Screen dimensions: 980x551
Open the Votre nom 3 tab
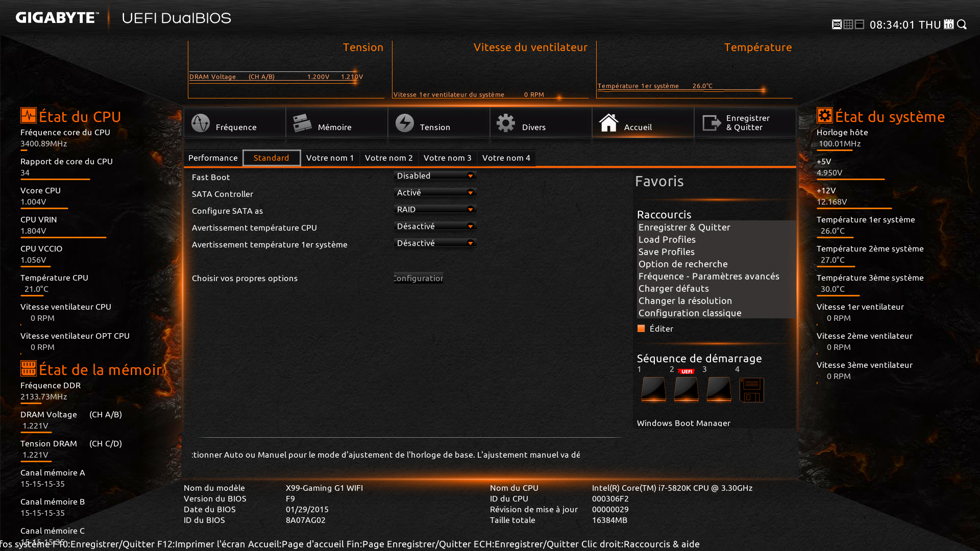pyautogui.click(x=448, y=158)
